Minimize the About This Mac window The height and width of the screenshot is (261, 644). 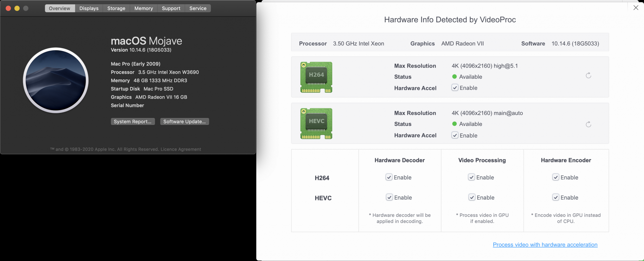17,8
